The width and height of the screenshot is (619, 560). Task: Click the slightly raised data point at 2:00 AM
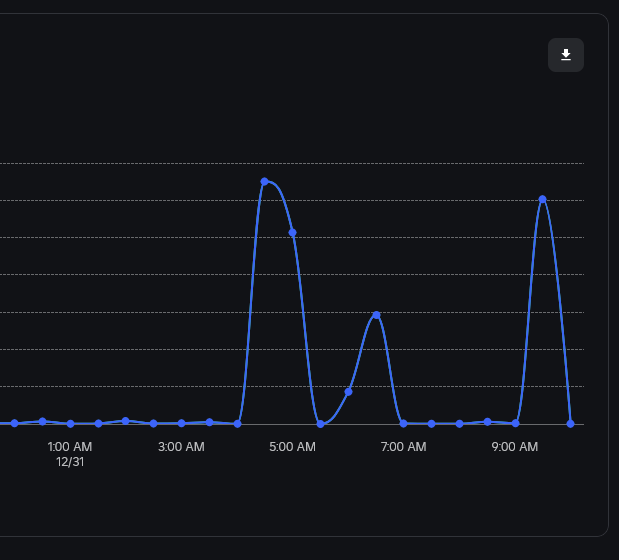pos(126,421)
